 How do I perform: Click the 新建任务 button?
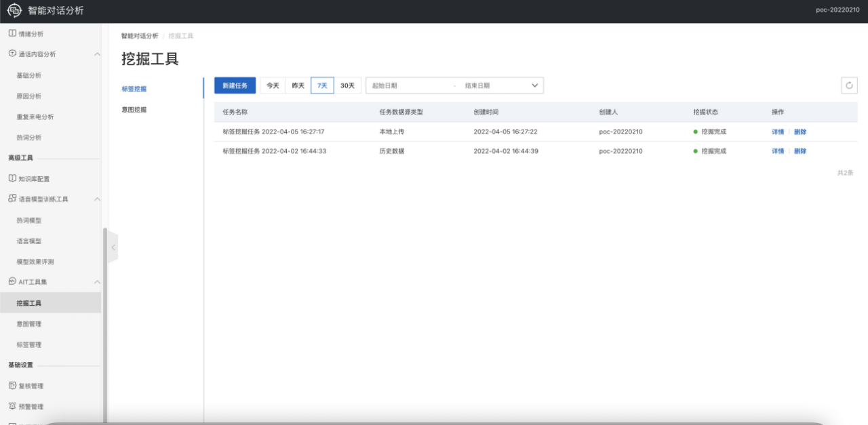(235, 85)
